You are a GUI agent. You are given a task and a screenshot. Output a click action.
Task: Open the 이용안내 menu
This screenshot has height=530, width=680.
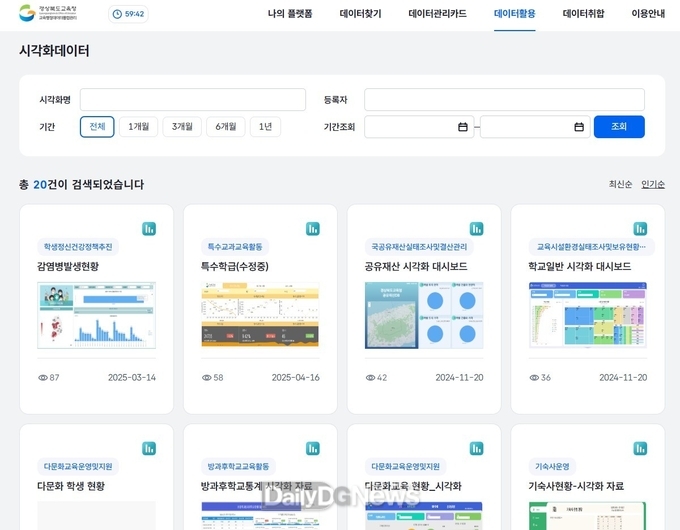[648, 14]
